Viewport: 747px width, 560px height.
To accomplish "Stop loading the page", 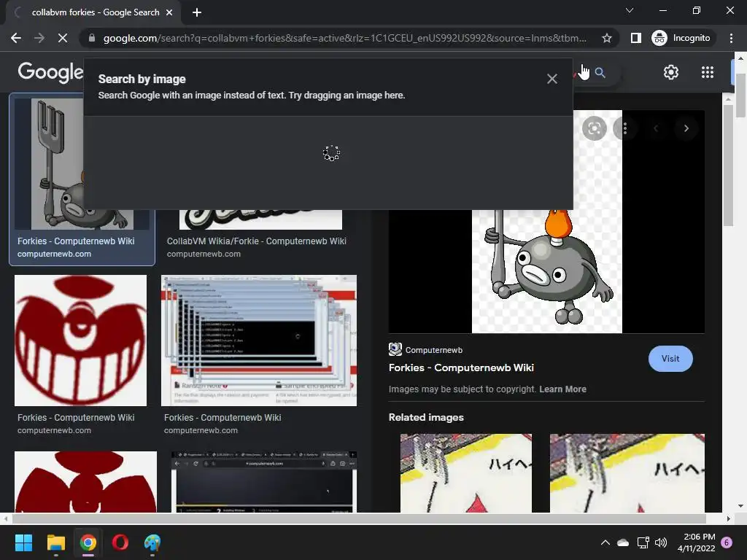I will pyautogui.click(x=63, y=38).
